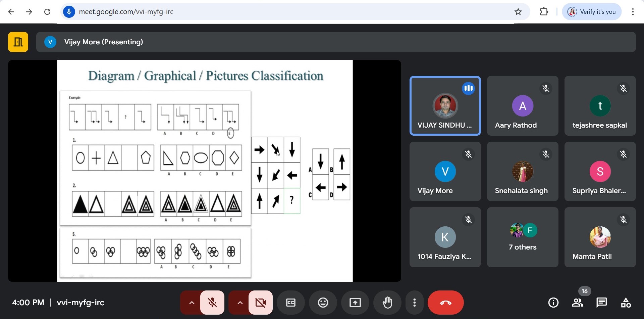Open the emoji reaction picker
644x319 pixels.
tap(323, 303)
